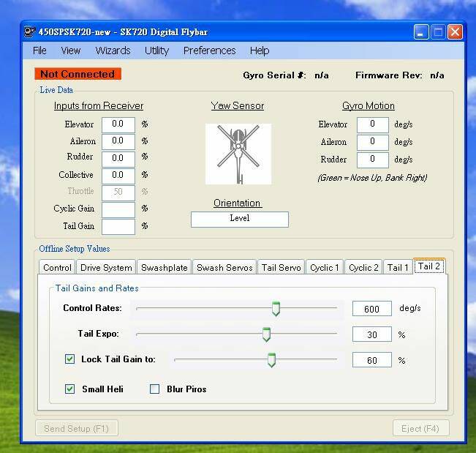Viewport: 476px width, 453px height.
Task: Switch to the Swashplate tab
Action: (x=165, y=267)
